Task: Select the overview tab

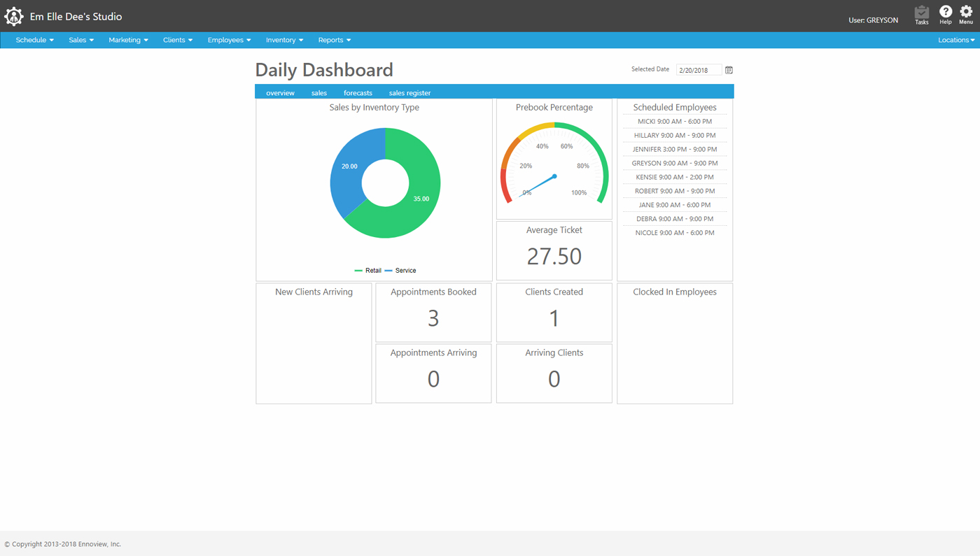Action: (x=280, y=93)
